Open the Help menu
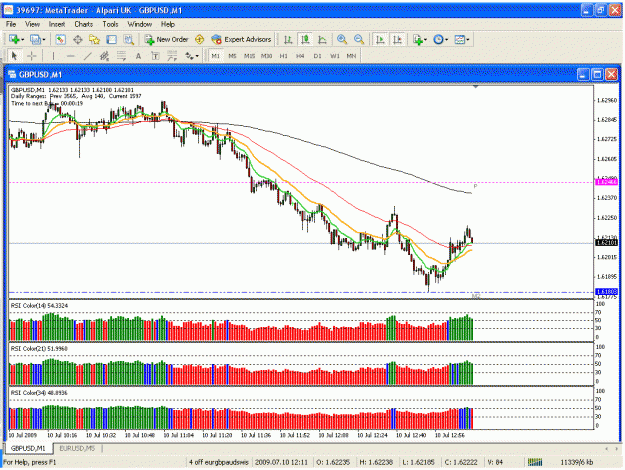Screen dimensions: 625x470 (x=168, y=24)
